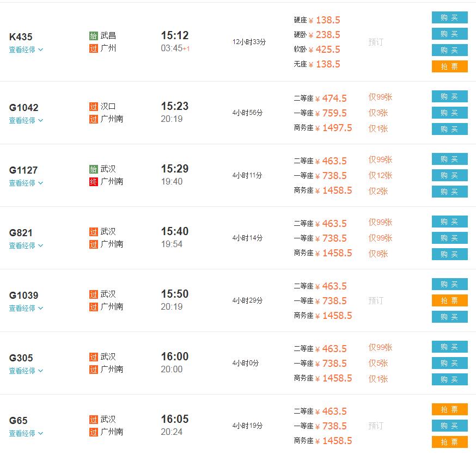Buy K435 硬卧 ticket at ¥238.5
This screenshot has width=476, height=455.
(x=450, y=34)
